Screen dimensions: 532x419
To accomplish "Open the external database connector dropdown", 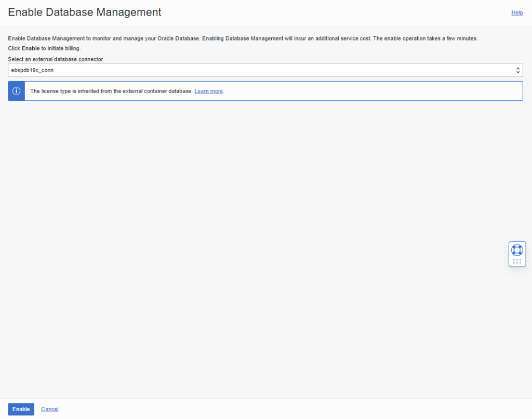I will pyautogui.click(x=260, y=70).
